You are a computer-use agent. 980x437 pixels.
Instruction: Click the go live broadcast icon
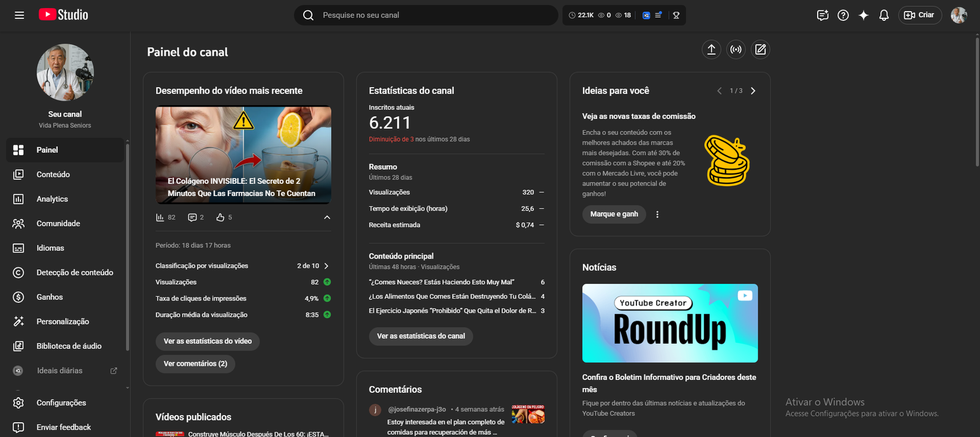[736, 50]
